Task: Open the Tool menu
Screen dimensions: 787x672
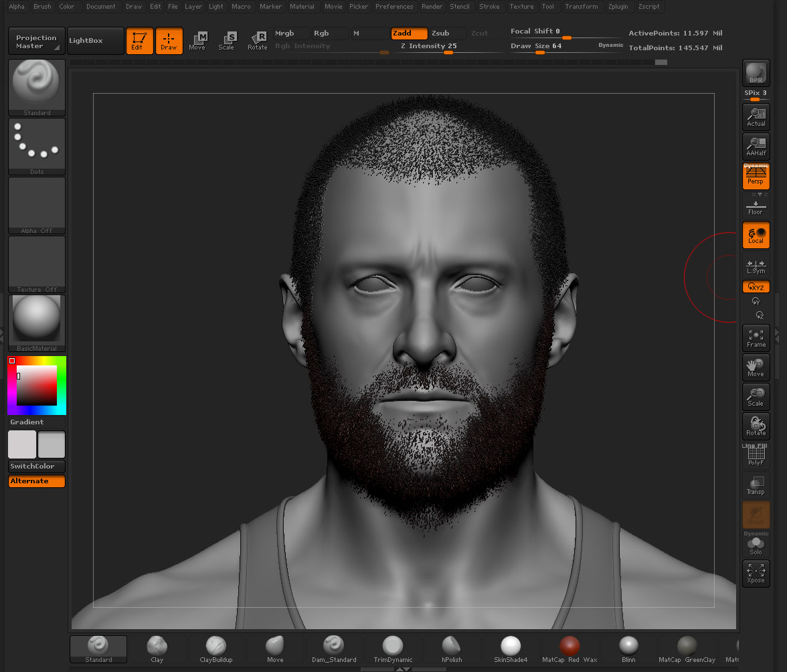Action: pyautogui.click(x=548, y=7)
